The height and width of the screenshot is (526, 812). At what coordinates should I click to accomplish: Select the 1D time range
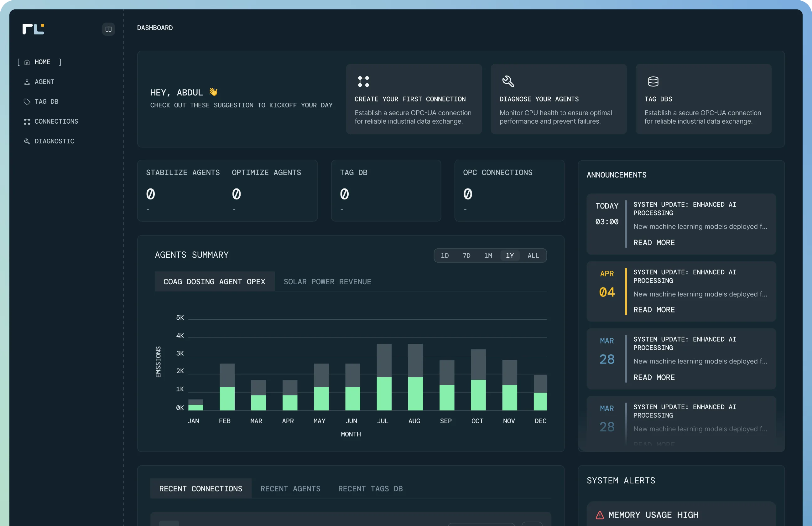445,255
